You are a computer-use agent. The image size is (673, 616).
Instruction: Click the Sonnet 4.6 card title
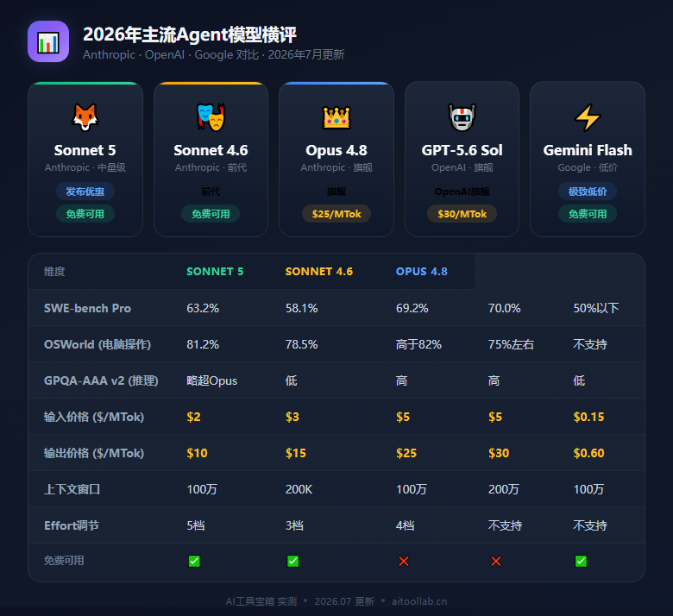pyautogui.click(x=211, y=150)
